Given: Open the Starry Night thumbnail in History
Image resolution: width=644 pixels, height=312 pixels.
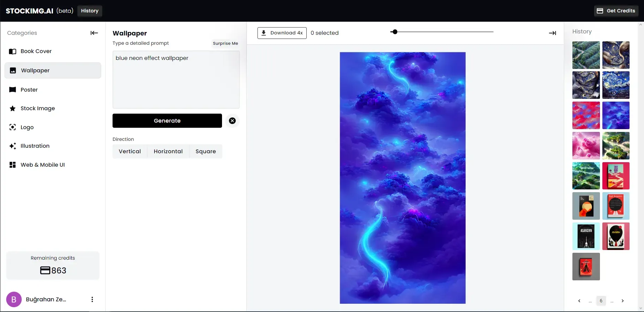Looking at the screenshot, I should click(x=616, y=85).
